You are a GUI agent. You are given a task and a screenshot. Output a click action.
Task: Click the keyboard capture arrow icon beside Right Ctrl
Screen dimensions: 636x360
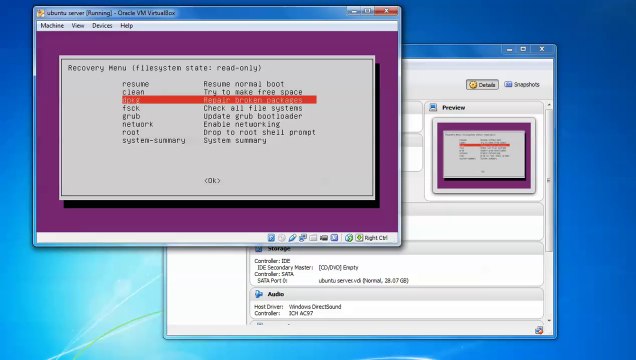[359, 238]
